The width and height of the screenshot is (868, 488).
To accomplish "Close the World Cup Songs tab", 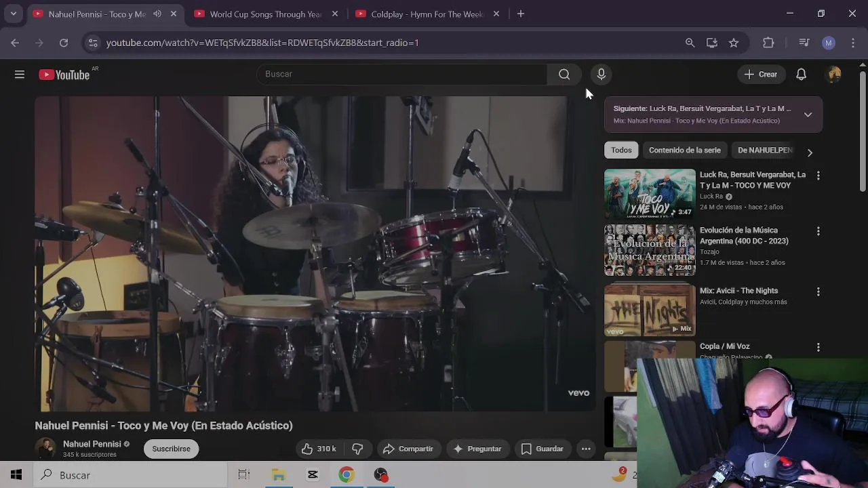I will (x=335, y=14).
